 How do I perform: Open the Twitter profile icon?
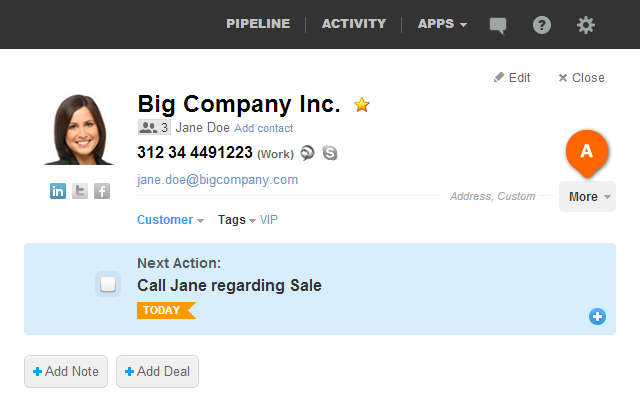pos(80,191)
